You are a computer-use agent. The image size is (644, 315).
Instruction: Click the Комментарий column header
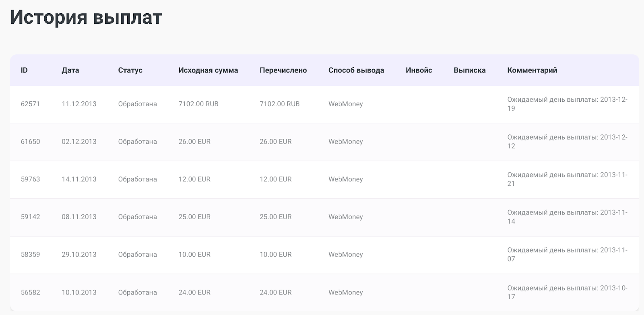click(532, 70)
